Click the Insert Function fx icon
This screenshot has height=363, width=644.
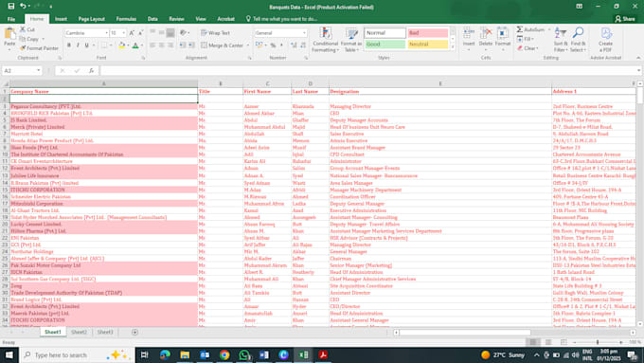[92, 71]
